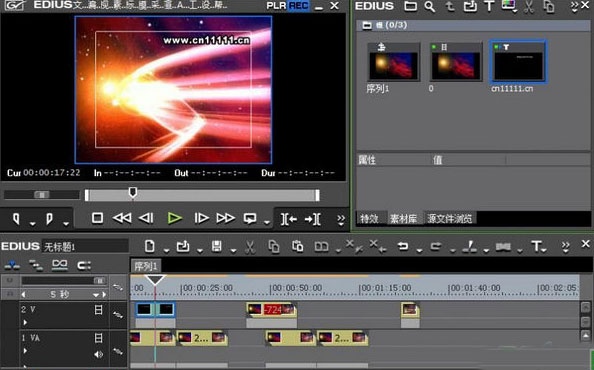Click the fast forward button
This screenshot has height=370, width=594.
click(x=225, y=218)
